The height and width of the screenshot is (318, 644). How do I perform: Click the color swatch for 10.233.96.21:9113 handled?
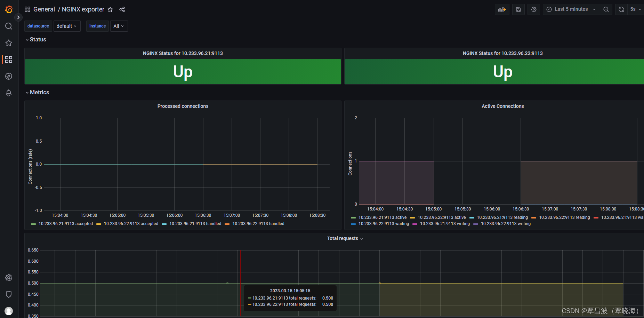click(164, 224)
